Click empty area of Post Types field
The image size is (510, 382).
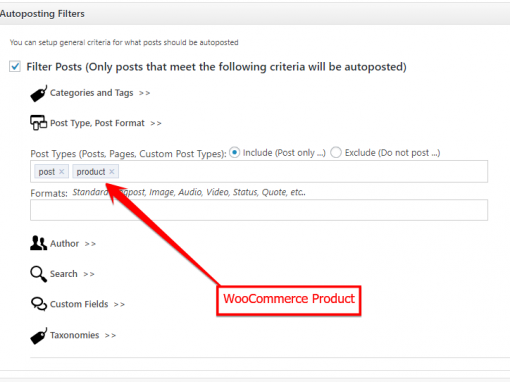pos(300,172)
